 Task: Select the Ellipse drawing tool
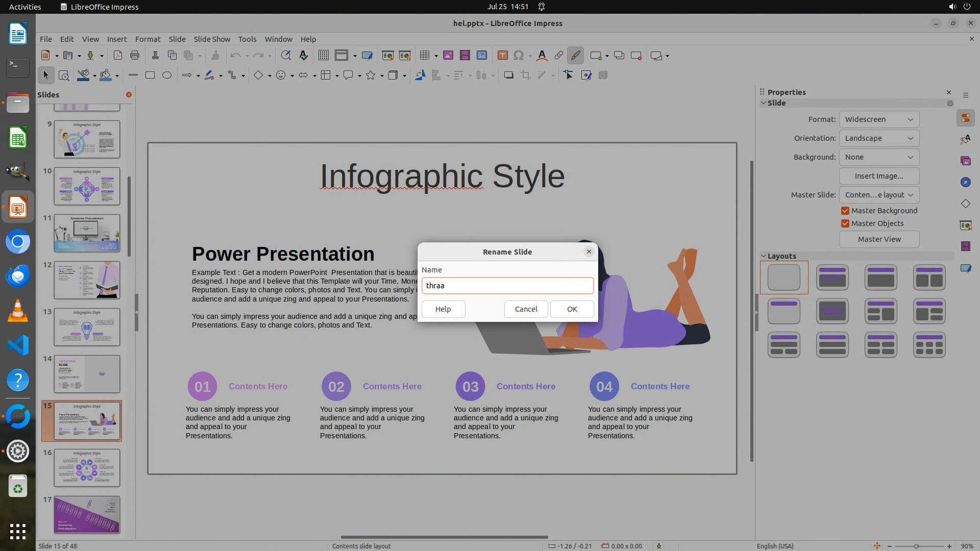(166, 76)
